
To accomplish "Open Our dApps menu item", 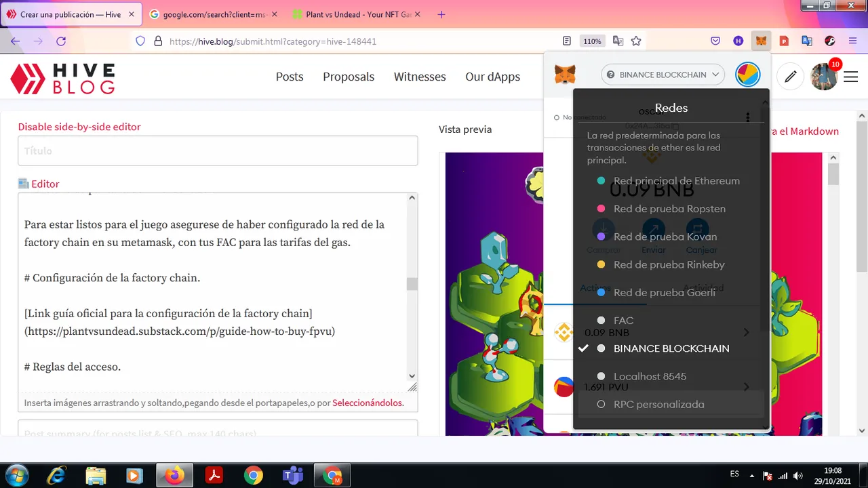I will pos(493,77).
